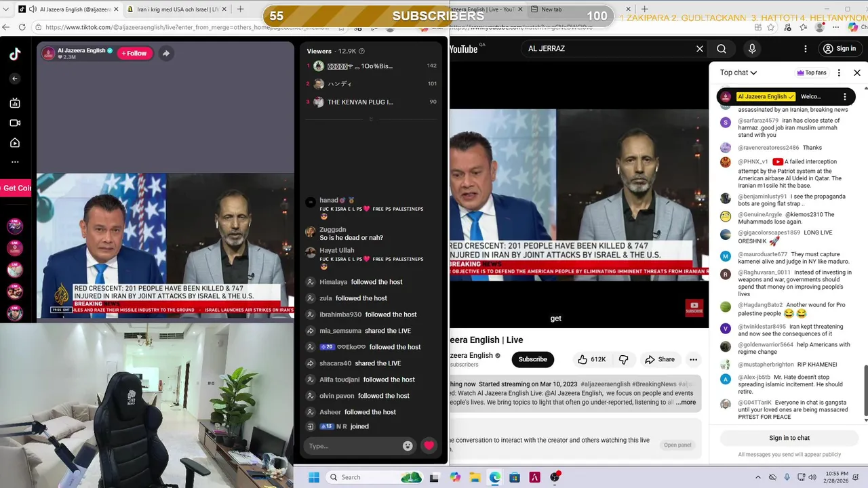868x488 pixels.
Task: Click Sign in to chat
Action: 789,438
